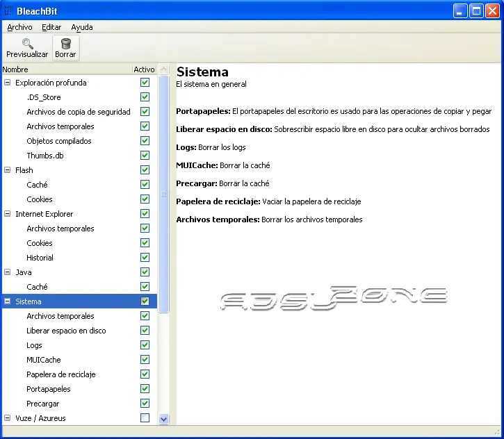Uncheck the Logs checkbox
Image resolution: width=504 pixels, height=439 pixels.
[145, 345]
